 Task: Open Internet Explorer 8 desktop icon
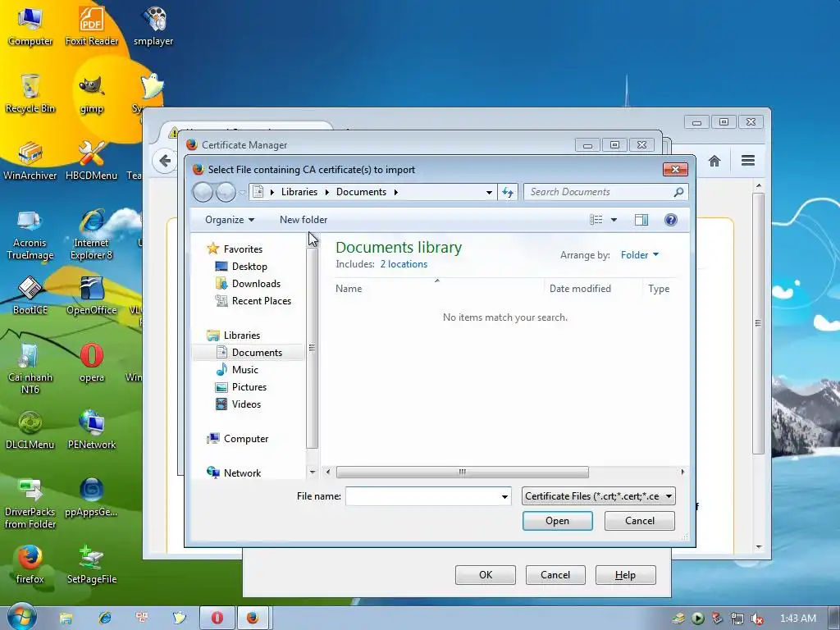[x=92, y=235]
